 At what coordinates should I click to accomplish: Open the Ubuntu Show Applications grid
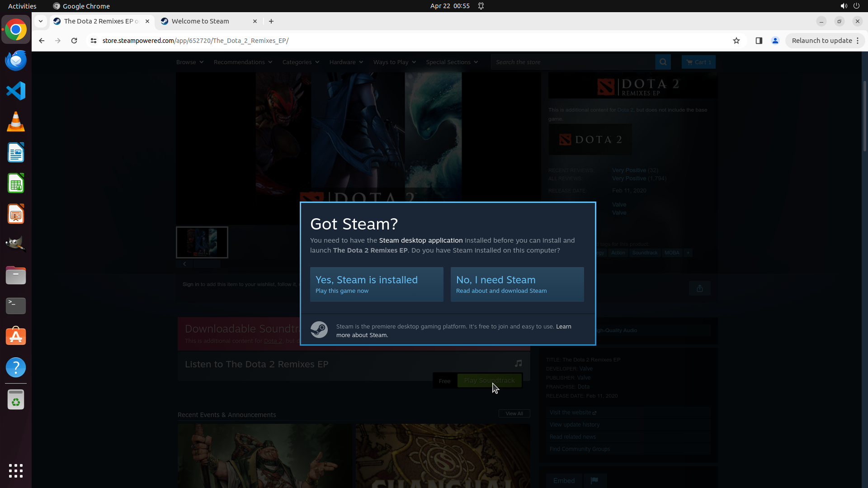(x=16, y=470)
